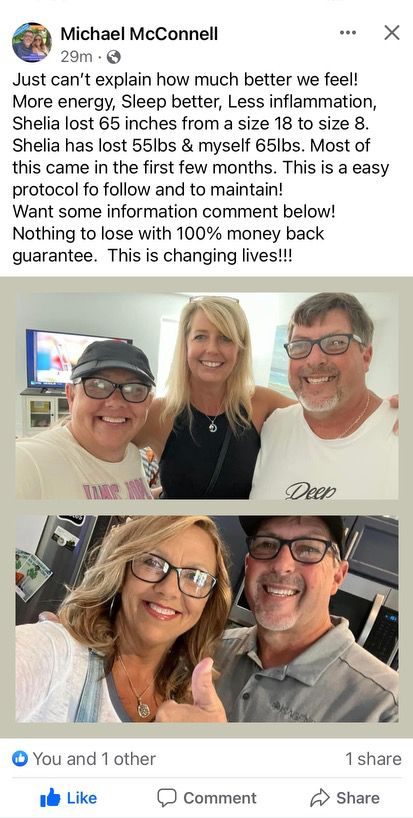Viewport: 413px width, 818px height.
Task: Click the Like text label
Action: pyautogui.click(x=82, y=798)
